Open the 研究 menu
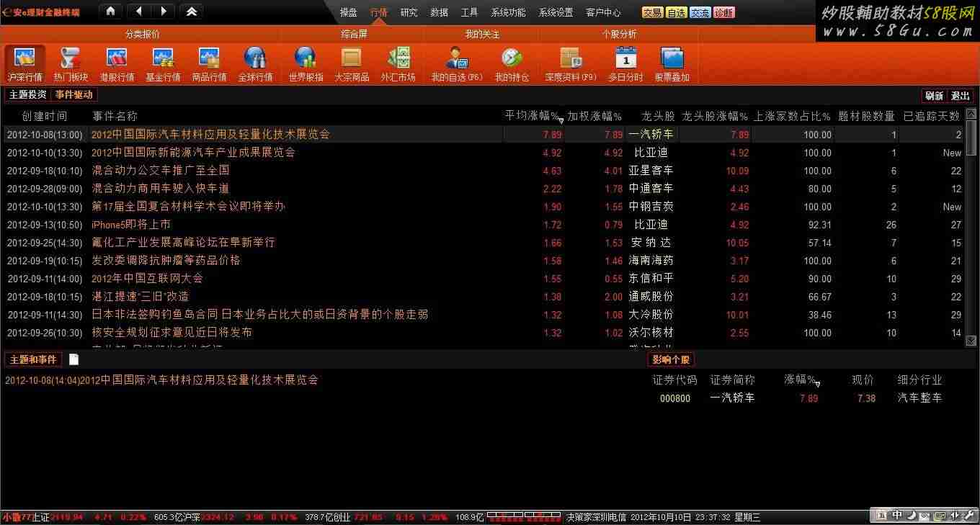The width and height of the screenshot is (980, 525). pyautogui.click(x=409, y=12)
